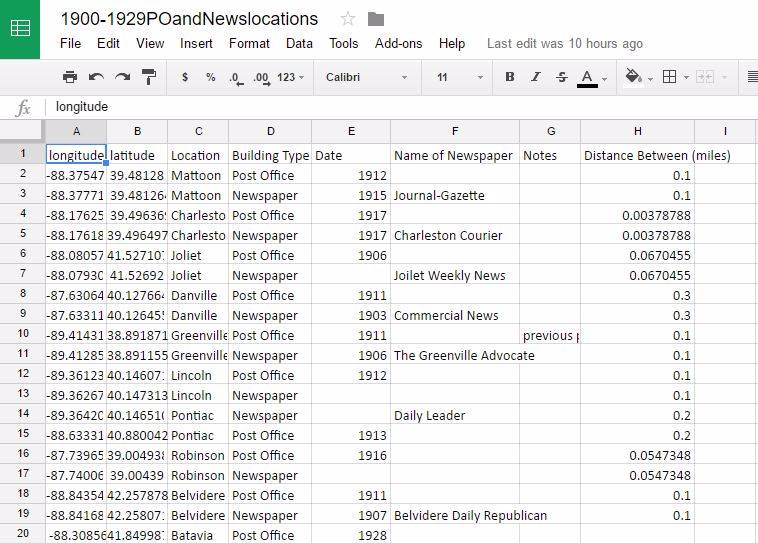Apply percent format to cell
This screenshot has width=758, height=543.
point(210,77)
